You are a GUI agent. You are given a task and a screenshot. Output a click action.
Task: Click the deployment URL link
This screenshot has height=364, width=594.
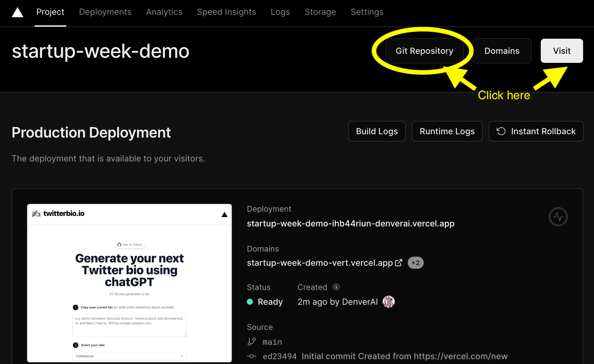coord(351,223)
